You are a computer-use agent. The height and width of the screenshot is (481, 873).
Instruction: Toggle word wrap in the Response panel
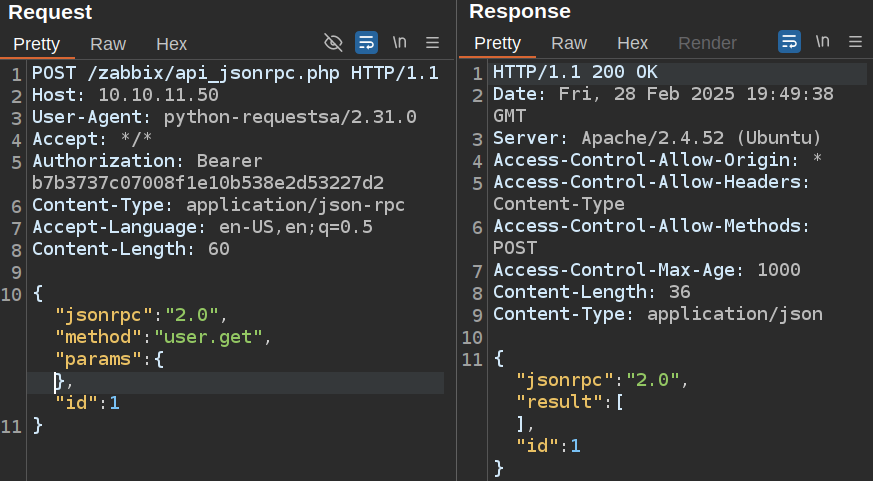(790, 42)
